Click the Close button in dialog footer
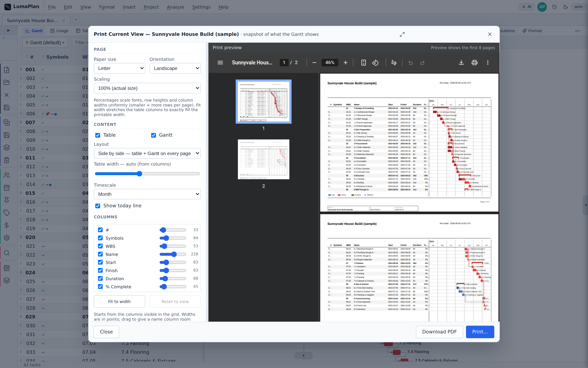This screenshot has width=588, height=368. point(106,332)
